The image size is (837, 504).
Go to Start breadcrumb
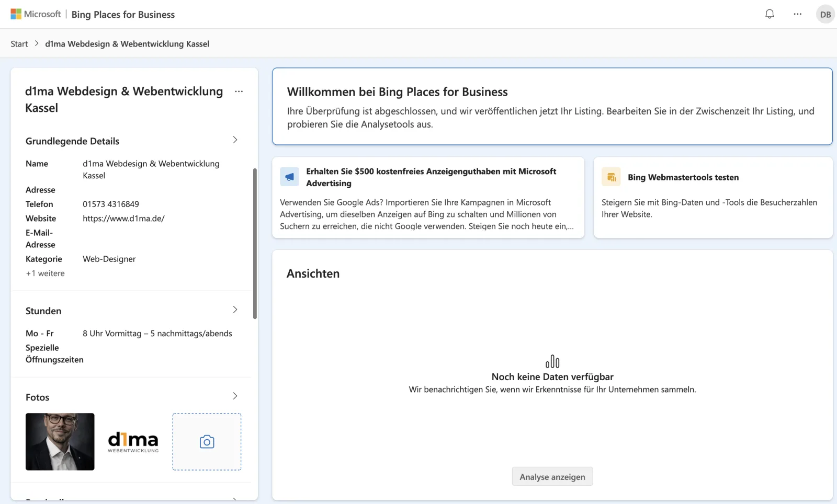click(x=19, y=44)
